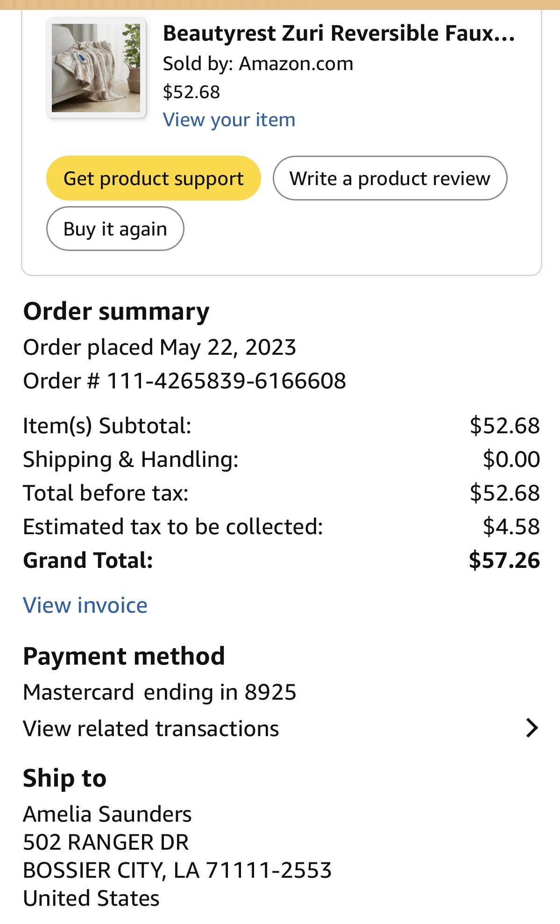Open the Beautyrest Zuri Reversible Faux title
Screen dimensions: 560x924
[339, 34]
